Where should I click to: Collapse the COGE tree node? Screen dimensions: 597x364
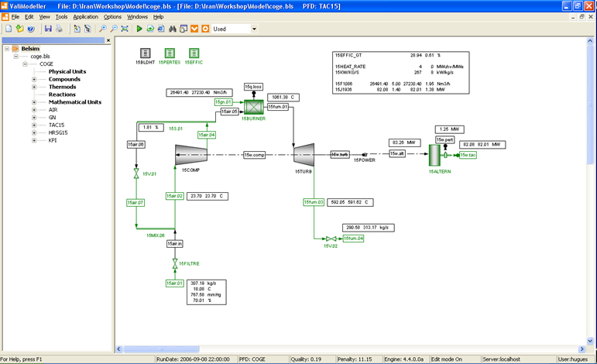25,64
